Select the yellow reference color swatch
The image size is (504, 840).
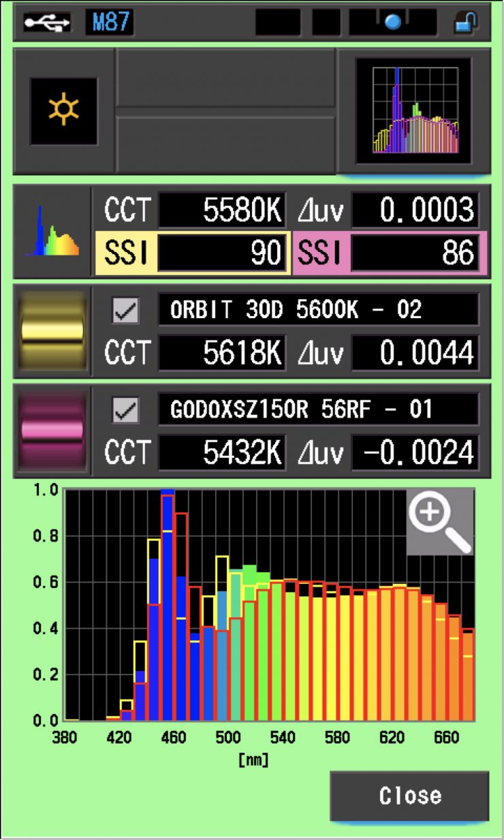click(x=52, y=331)
